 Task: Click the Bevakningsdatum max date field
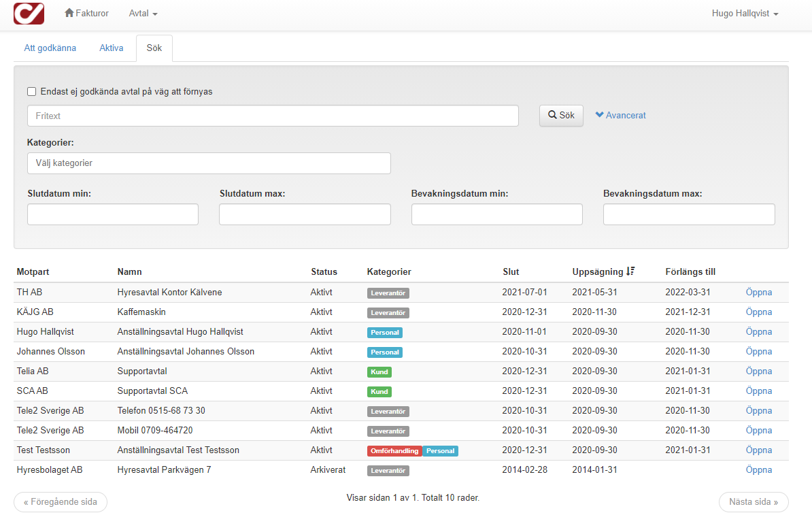[689, 214]
